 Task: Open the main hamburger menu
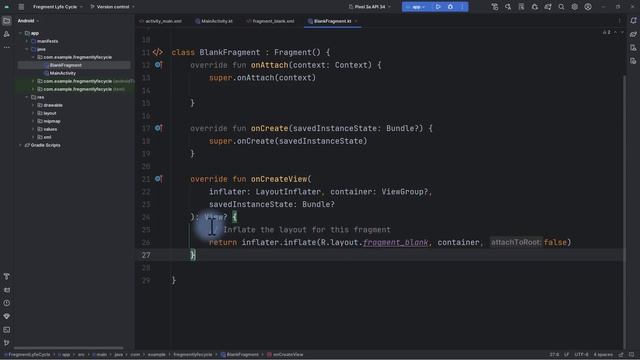[x=21, y=7]
